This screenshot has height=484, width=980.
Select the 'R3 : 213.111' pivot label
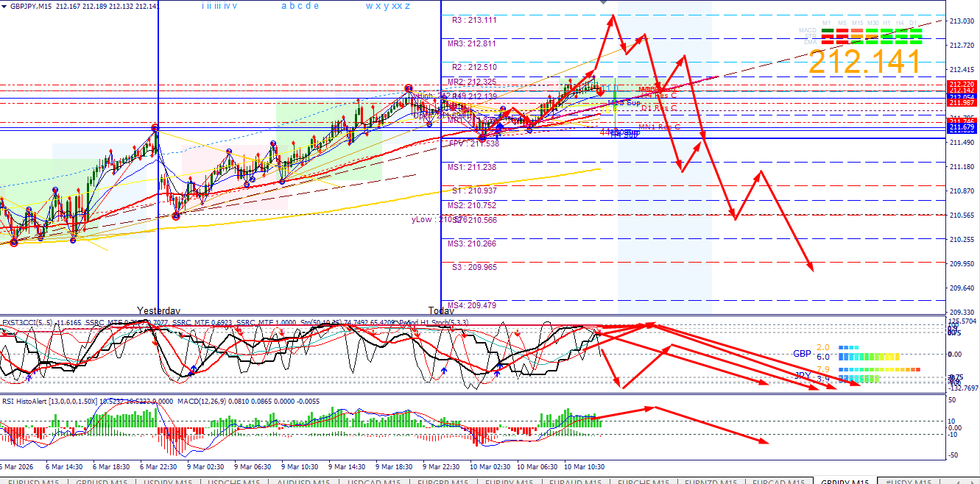pos(473,20)
